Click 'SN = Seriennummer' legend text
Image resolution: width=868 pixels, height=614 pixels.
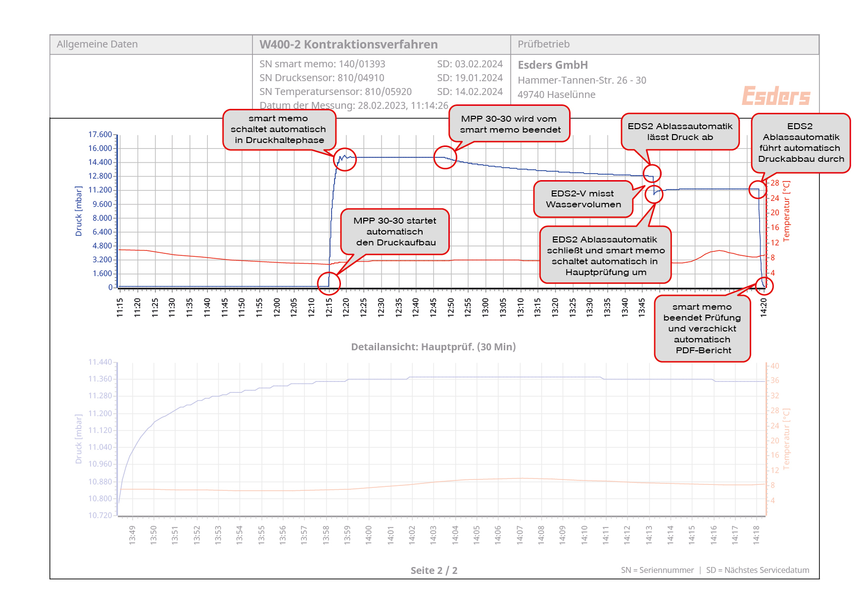click(657, 570)
